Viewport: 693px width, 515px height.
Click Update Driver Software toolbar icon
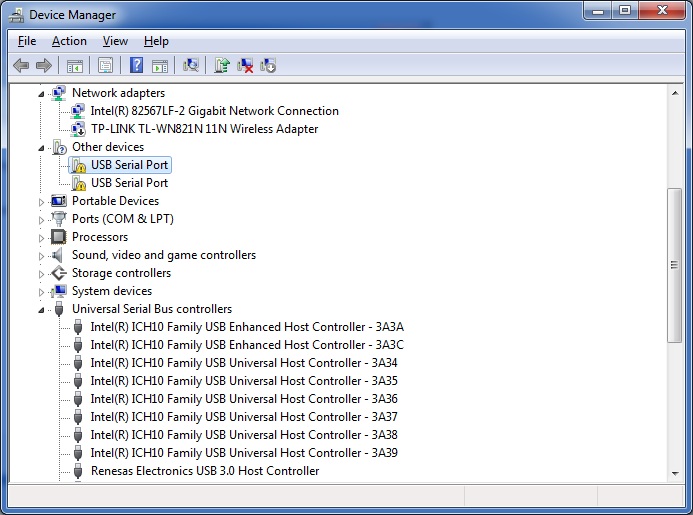pyautogui.click(x=222, y=65)
